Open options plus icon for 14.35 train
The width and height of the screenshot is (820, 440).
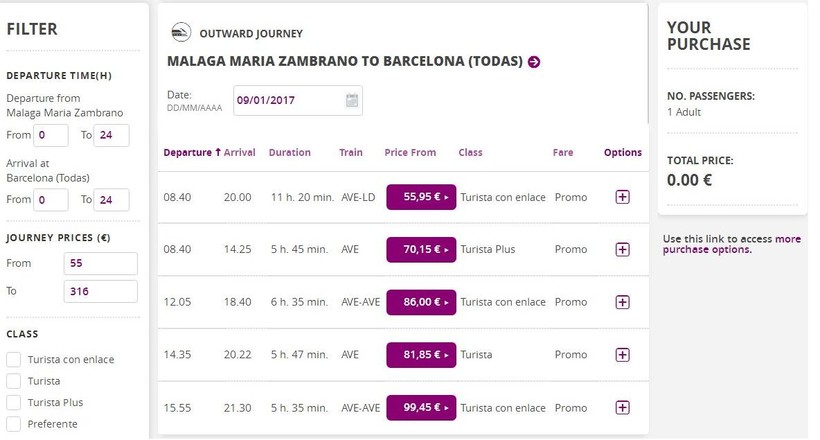pyautogui.click(x=622, y=355)
